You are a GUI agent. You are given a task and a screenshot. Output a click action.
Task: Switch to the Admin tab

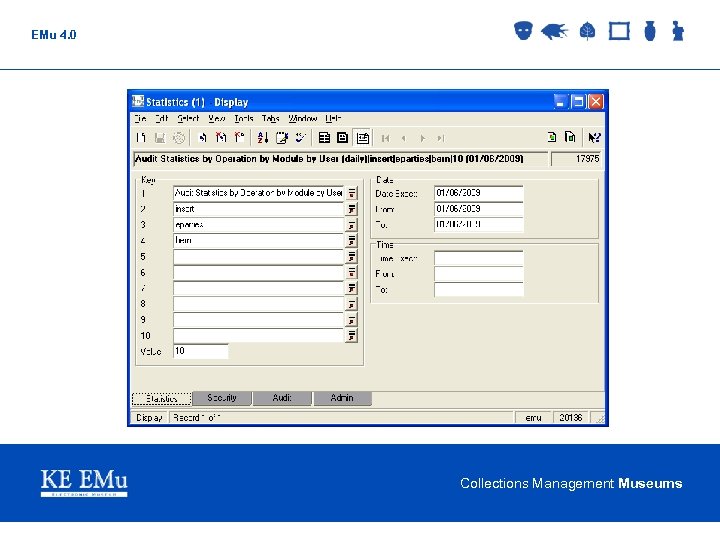pyautogui.click(x=342, y=398)
